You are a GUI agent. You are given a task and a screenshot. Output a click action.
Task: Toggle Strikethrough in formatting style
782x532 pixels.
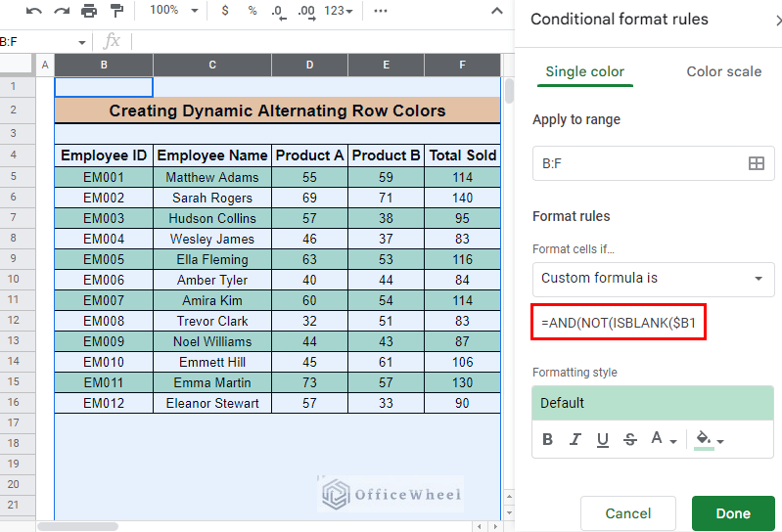point(630,439)
